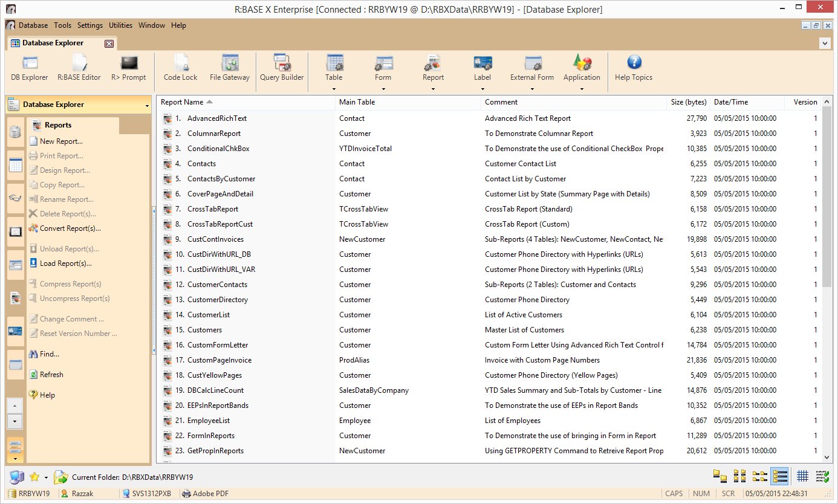Expand the Report toolbar dropdown arrow
This screenshot has width=838, height=504.
433,89
